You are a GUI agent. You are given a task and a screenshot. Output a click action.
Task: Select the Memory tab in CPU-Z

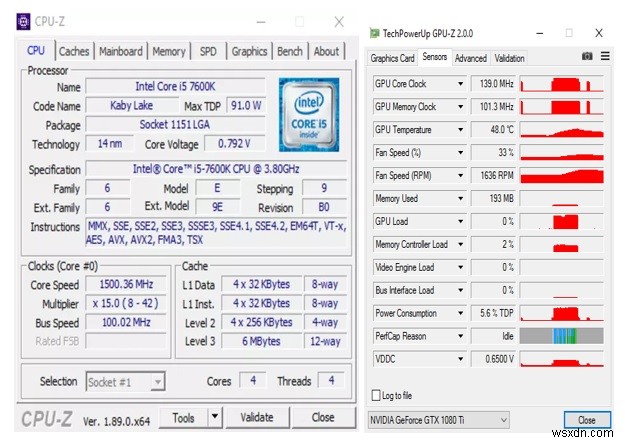coord(169,51)
